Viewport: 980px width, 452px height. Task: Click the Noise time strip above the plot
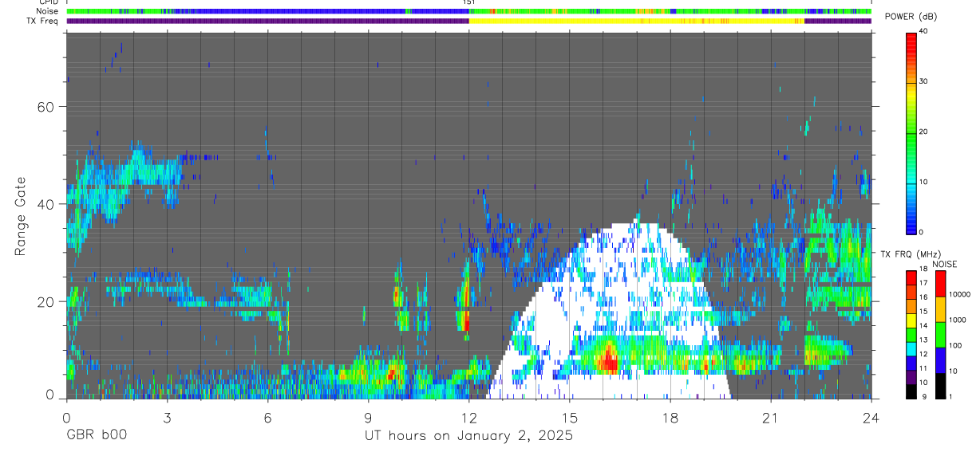[x=468, y=11]
